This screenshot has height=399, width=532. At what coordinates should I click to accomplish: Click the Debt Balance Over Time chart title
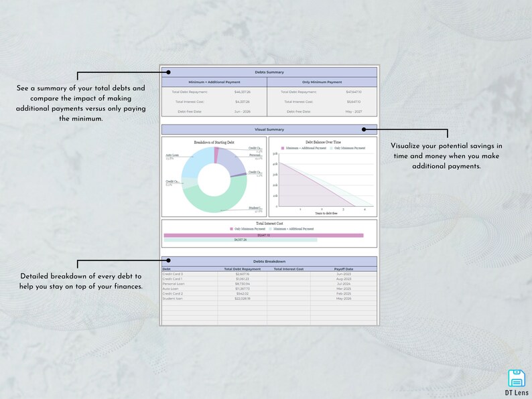pyautogui.click(x=323, y=143)
